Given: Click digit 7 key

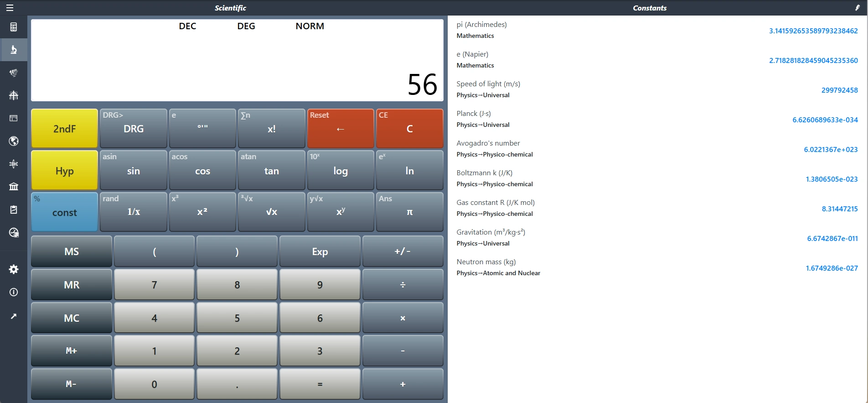Looking at the screenshot, I should (x=154, y=284).
